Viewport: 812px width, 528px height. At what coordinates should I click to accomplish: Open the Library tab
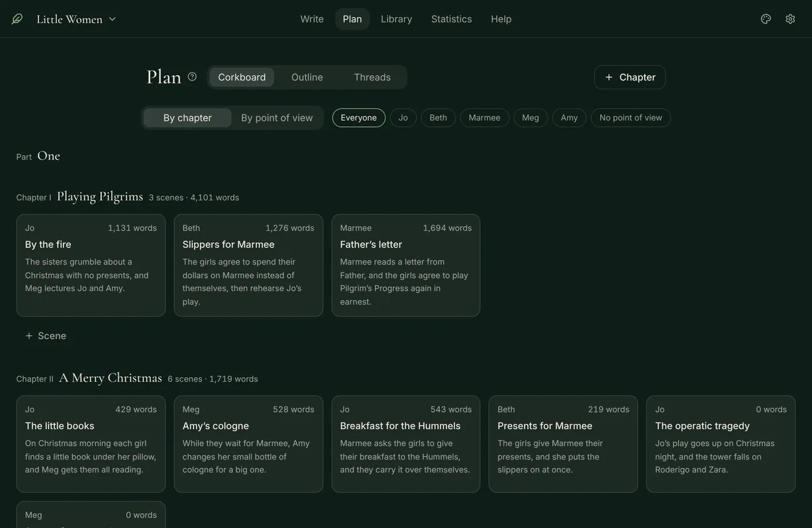pos(397,19)
